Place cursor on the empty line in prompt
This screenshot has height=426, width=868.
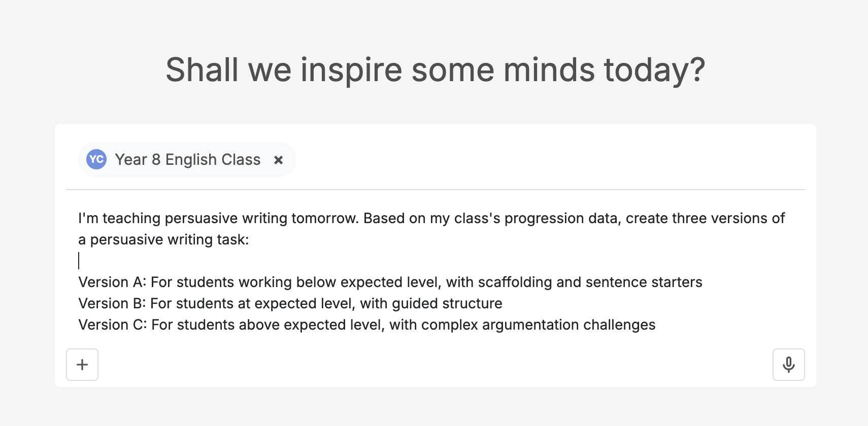203,261
